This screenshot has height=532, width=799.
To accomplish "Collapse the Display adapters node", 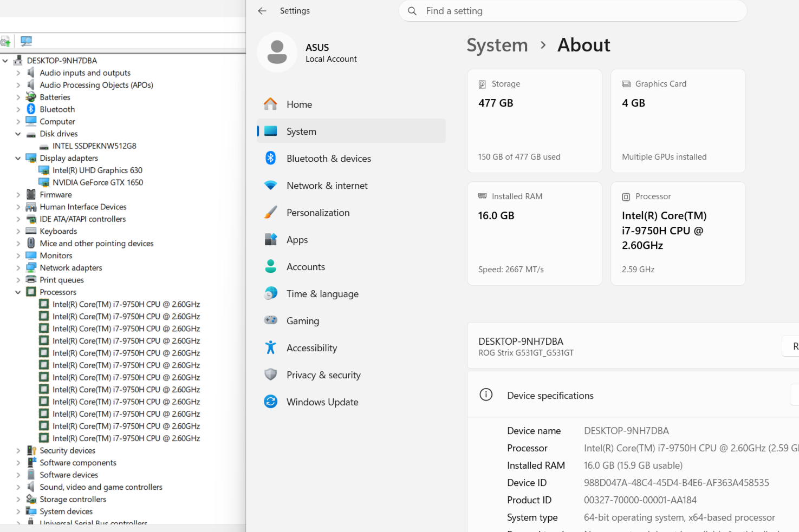I will (x=18, y=158).
